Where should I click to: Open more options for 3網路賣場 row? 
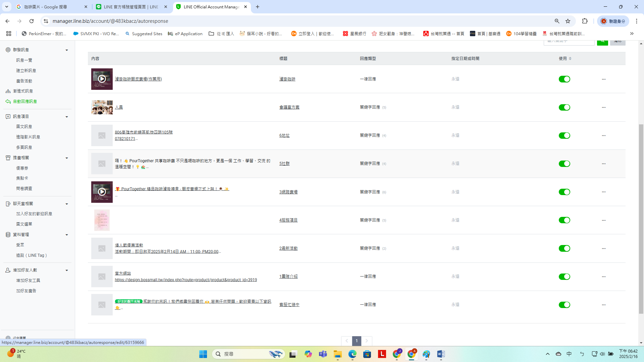point(603,192)
